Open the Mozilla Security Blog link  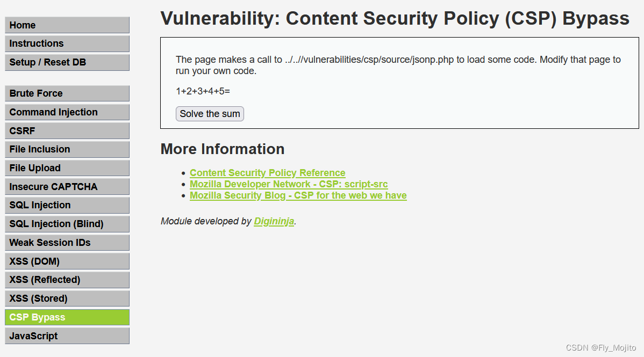pos(298,195)
